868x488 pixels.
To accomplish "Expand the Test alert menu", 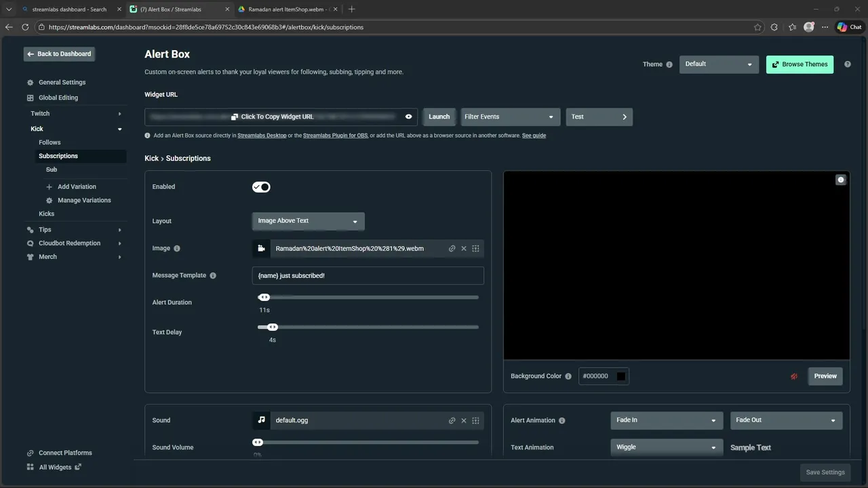I will 599,117.
